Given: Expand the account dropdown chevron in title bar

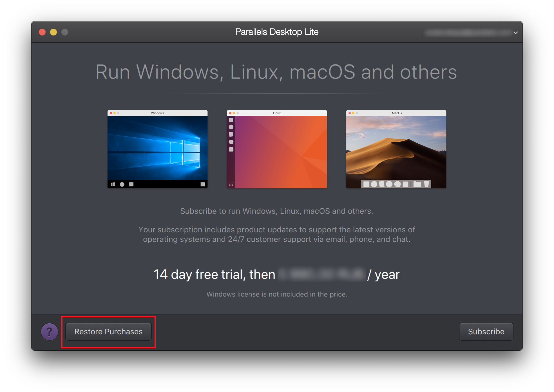Looking at the screenshot, I should pyautogui.click(x=516, y=33).
